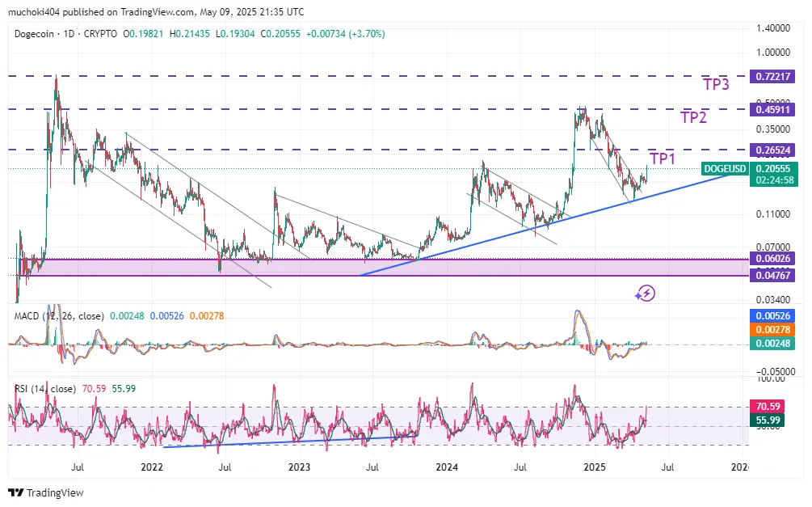
Task: Click the 0.26524 price level label
Action: (x=772, y=150)
